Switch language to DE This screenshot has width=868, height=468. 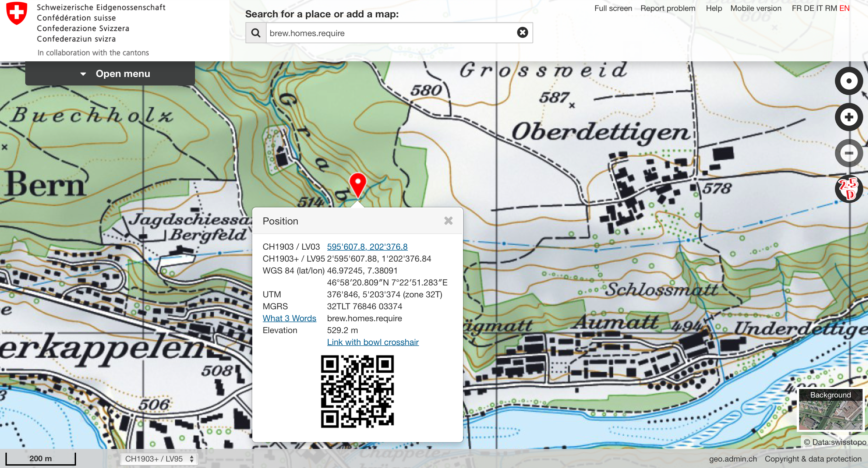(x=809, y=8)
